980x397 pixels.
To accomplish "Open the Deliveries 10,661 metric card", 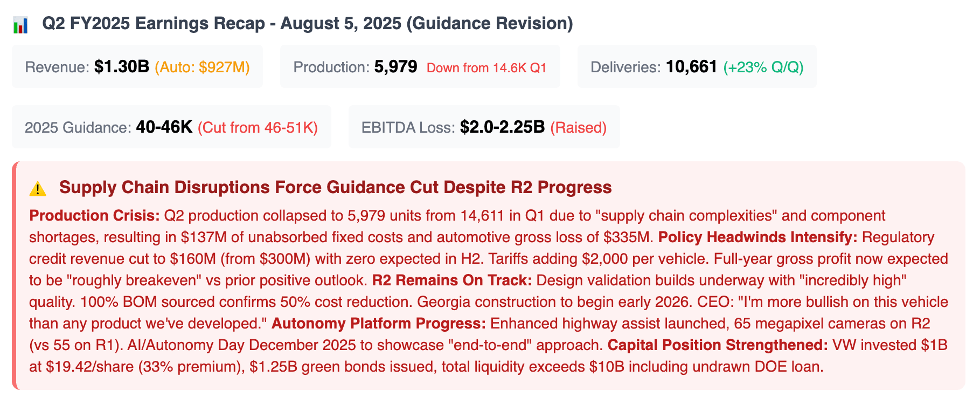I will [x=697, y=66].
